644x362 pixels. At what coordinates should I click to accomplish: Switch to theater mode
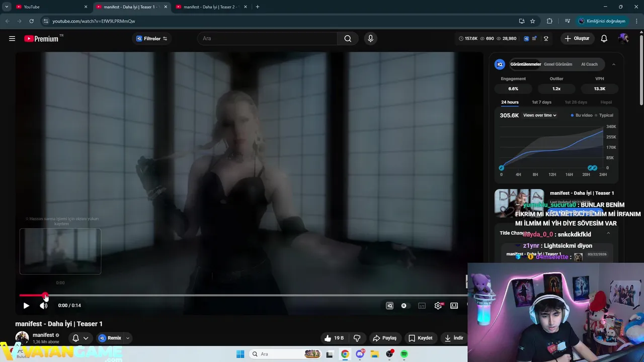[x=454, y=306]
